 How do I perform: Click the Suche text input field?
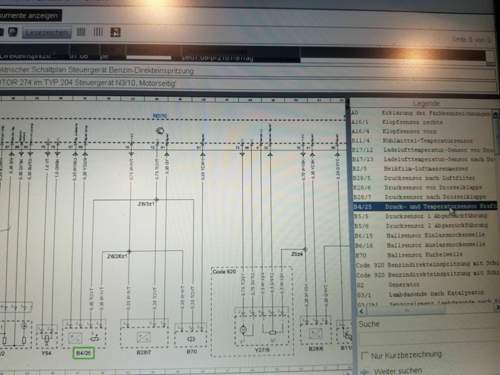tap(427, 338)
